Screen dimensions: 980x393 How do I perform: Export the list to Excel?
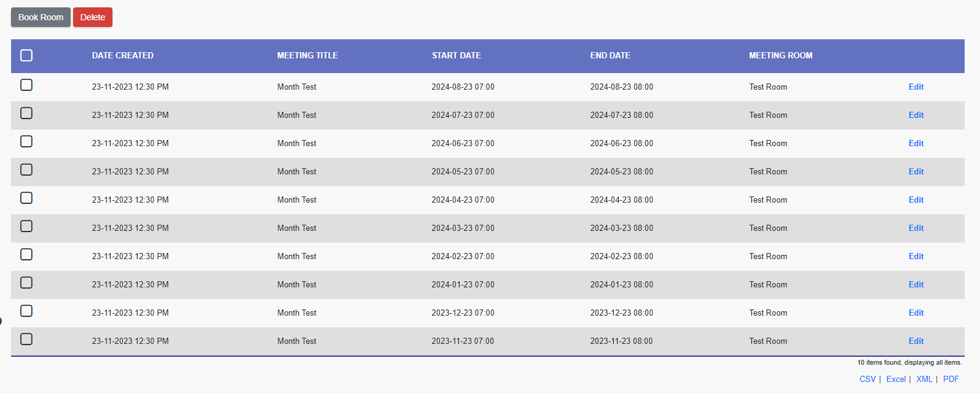click(895, 379)
